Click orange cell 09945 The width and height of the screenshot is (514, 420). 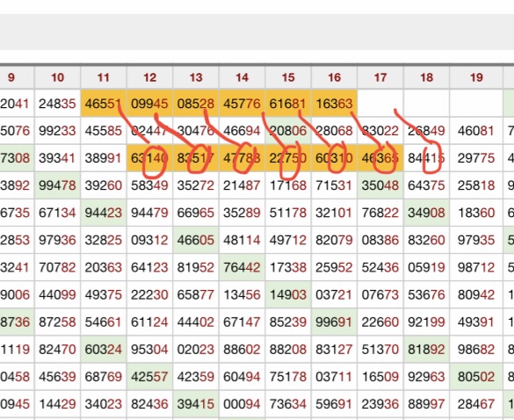tap(149, 104)
